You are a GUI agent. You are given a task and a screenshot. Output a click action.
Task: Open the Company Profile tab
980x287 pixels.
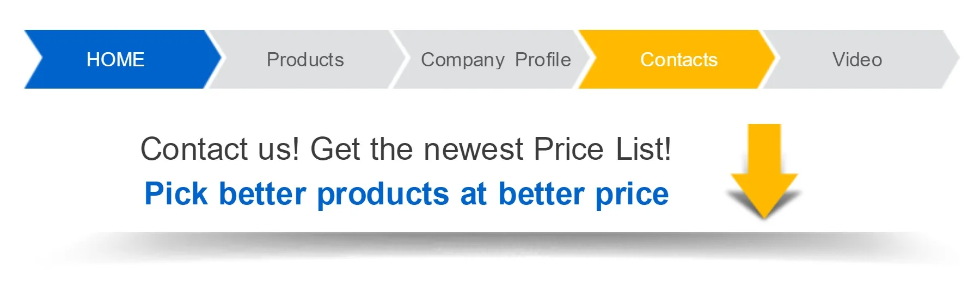point(495,59)
